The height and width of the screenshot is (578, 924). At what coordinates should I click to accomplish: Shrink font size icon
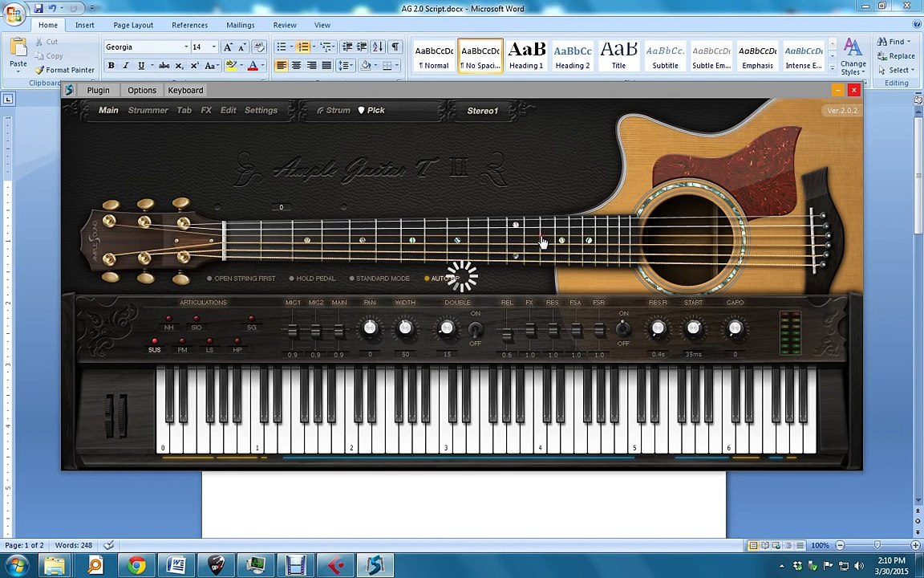[243, 47]
